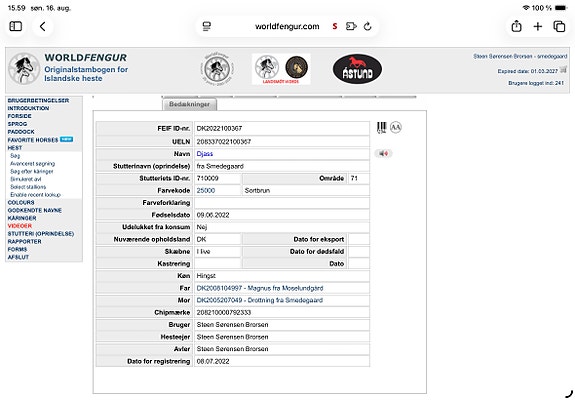Open the Safari sidebar panel icon

point(15,26)
